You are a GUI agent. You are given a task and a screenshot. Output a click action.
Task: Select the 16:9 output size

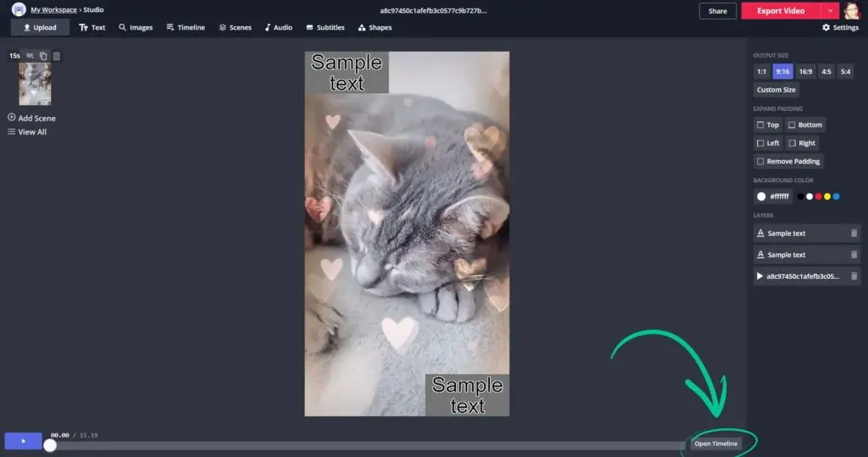click(804, 72)
